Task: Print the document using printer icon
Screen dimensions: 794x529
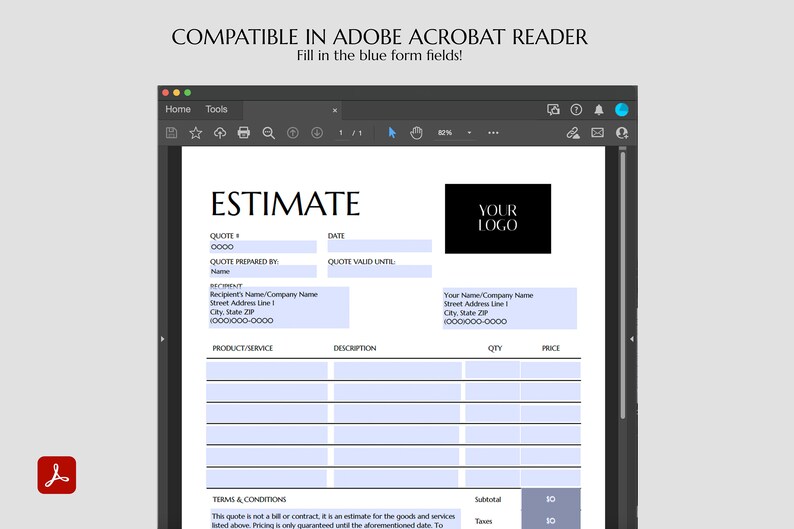Action: 244,133
